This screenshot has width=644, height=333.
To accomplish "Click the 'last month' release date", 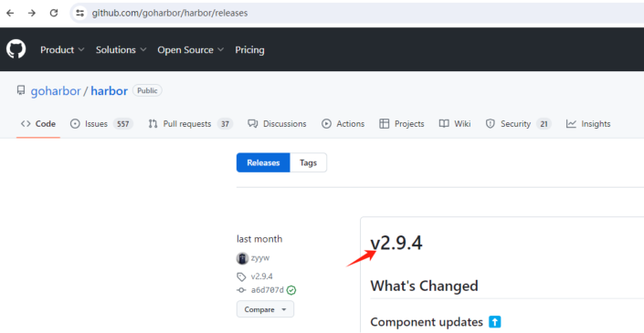I will [x=259, y=239].
